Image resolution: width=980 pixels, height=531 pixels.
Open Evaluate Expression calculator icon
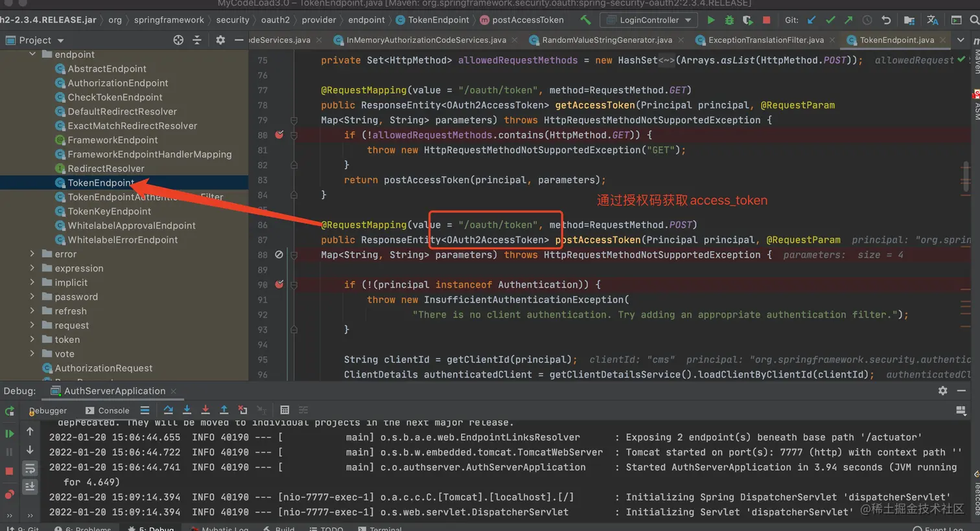tap(285, 410)
